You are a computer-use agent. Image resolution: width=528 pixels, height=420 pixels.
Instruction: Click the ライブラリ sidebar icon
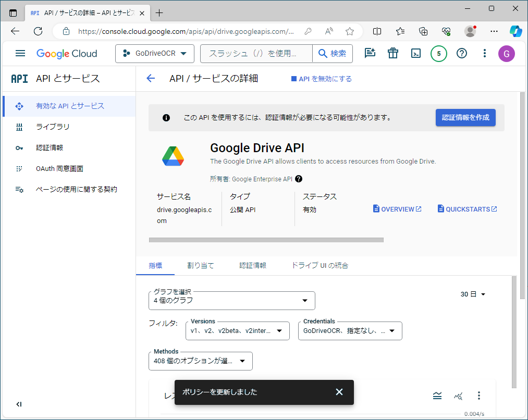pos(19,127)
